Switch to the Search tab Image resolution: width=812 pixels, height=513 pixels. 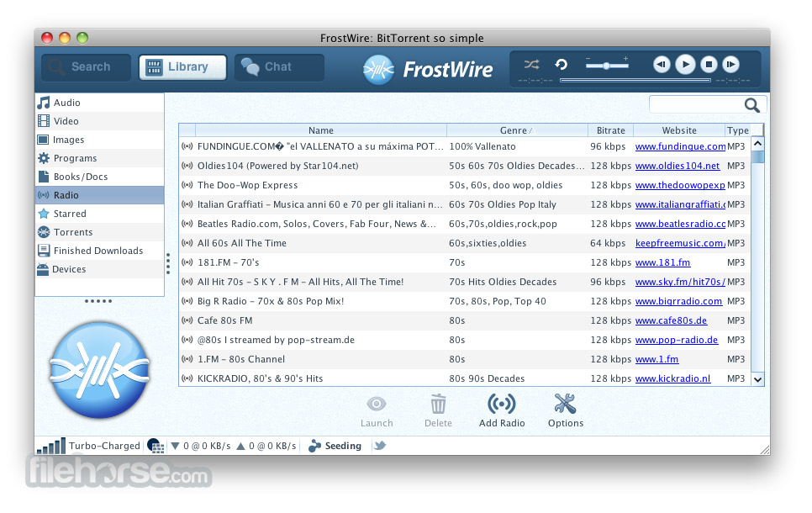87,67
